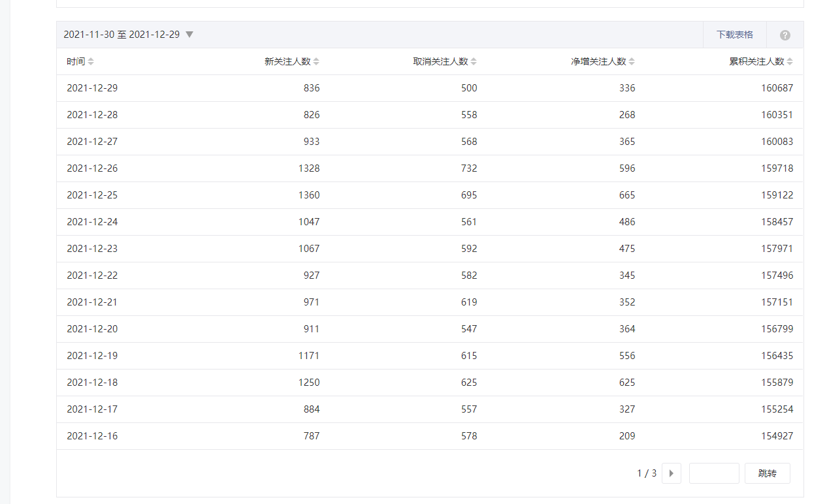Select date cell 2021-12-17
Screen dimensions: 827x504
click(x=92, y=409)
